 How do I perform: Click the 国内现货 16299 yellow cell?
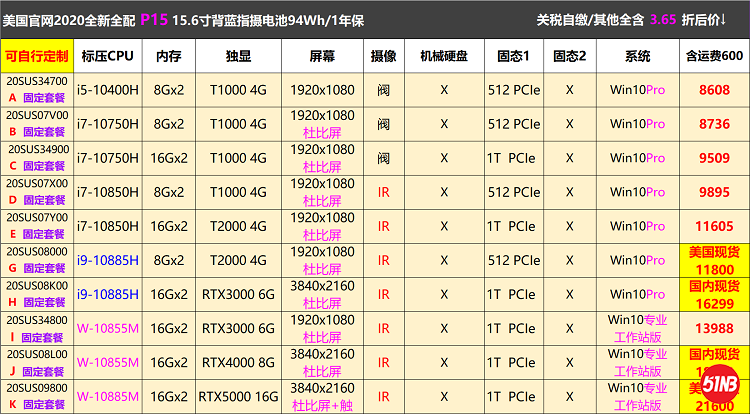pyautogui.click(x=714, y=294)
